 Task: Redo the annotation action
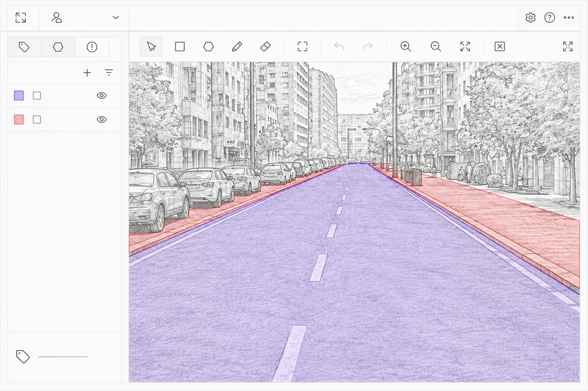click(x=368, y=47)
